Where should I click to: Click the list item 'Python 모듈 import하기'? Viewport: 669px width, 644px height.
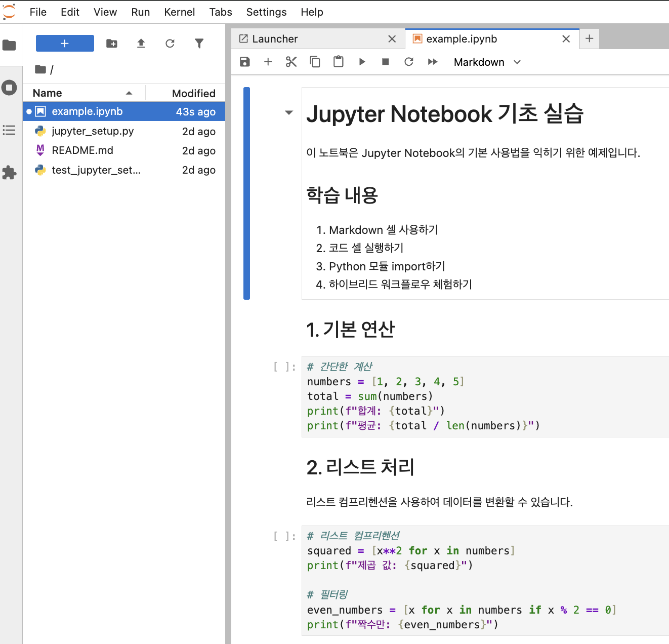387,266
